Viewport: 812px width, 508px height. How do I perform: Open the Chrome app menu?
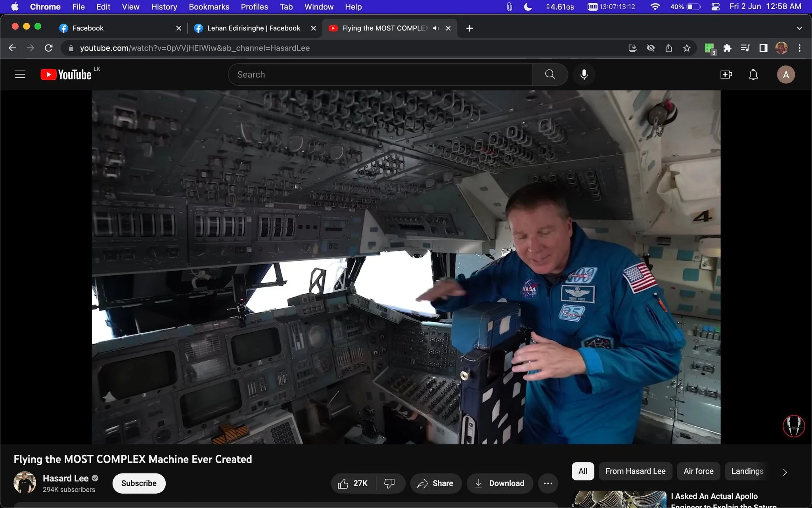coord(45,7)
